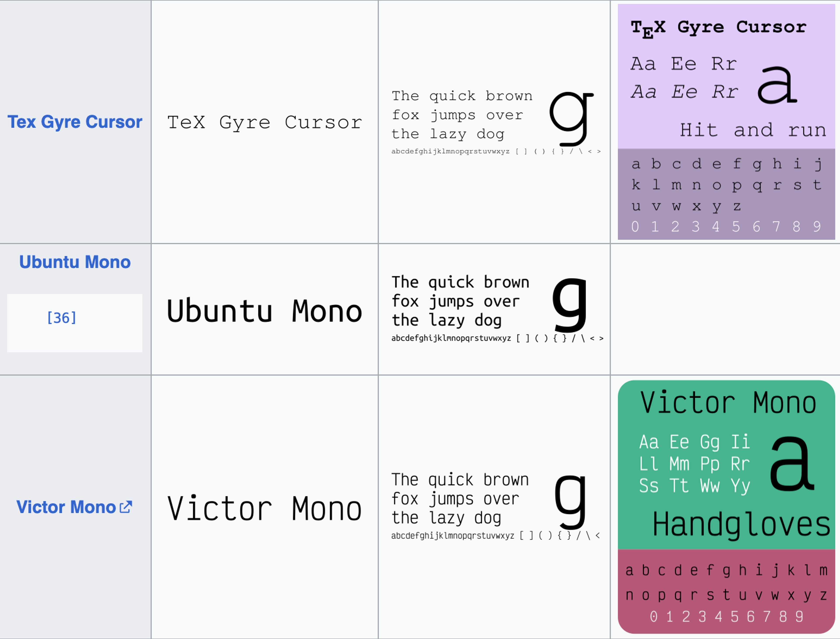Screen dimensions: 840x639
Task: Open the Victor Mono external link
Action: pyautogui.click(x=66, y=507)
